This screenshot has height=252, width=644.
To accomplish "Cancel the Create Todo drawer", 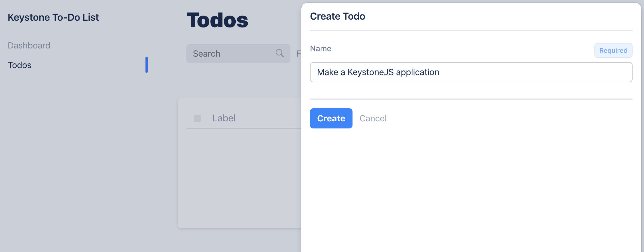I will click(x=373, y=118).
